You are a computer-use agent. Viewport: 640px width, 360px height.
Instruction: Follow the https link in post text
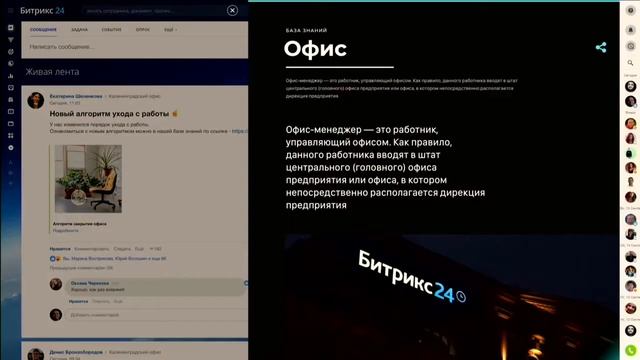click(240, 131)
